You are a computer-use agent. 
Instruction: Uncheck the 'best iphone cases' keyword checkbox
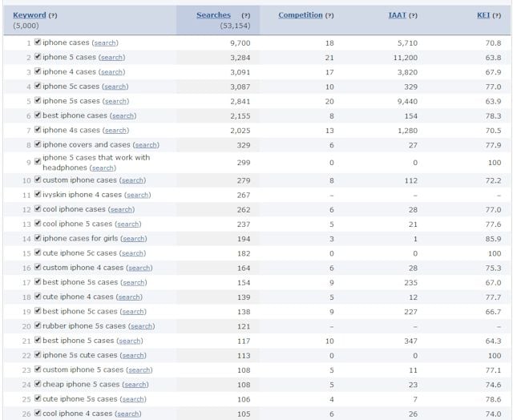(38, 115)
